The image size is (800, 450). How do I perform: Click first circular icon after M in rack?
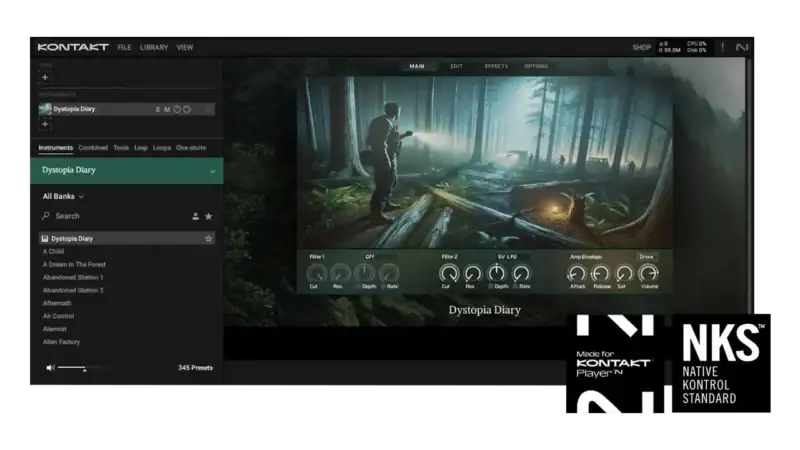[x=177, y=109]
